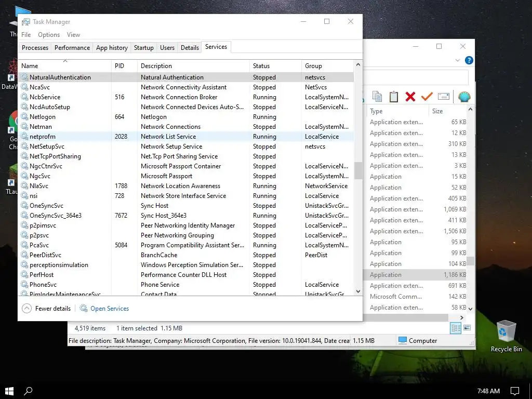
Task: Click the red X Delete icon in Explorer
Action: tap(410, 97)
